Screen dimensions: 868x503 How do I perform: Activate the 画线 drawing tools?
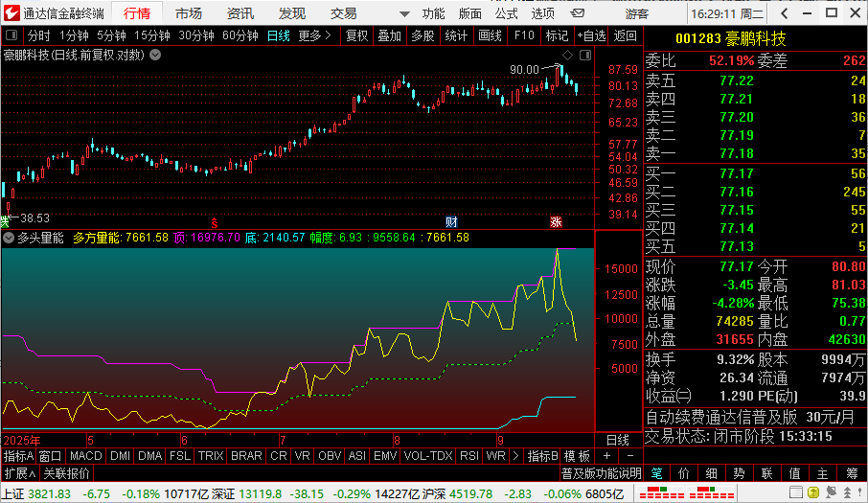coord(490,36)
